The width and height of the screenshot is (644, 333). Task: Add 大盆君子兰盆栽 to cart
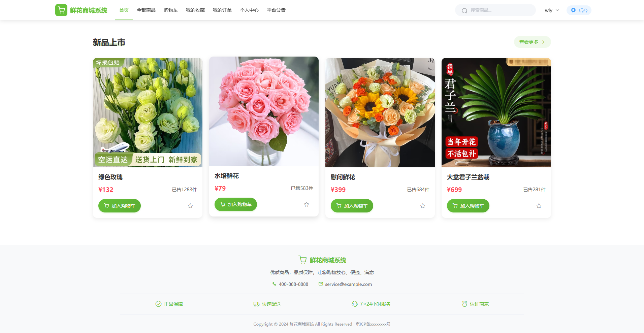(468, 206)
